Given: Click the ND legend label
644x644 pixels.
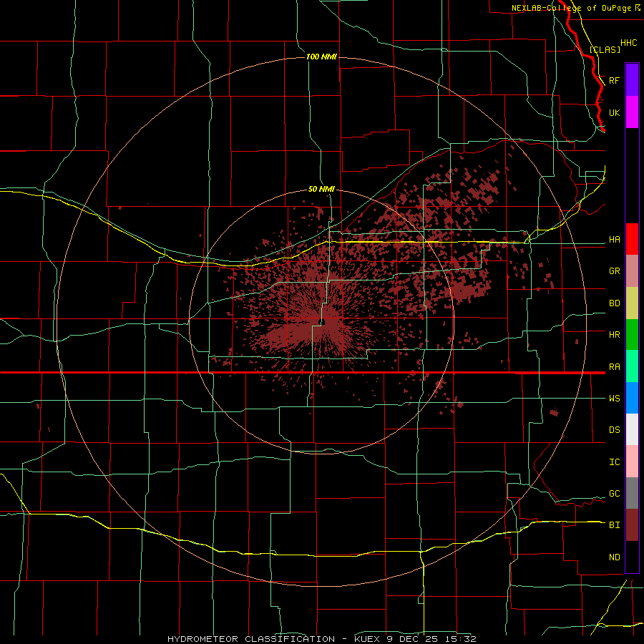Looking at the screenshot, I should pyautogui.click(x=615, y=557).
